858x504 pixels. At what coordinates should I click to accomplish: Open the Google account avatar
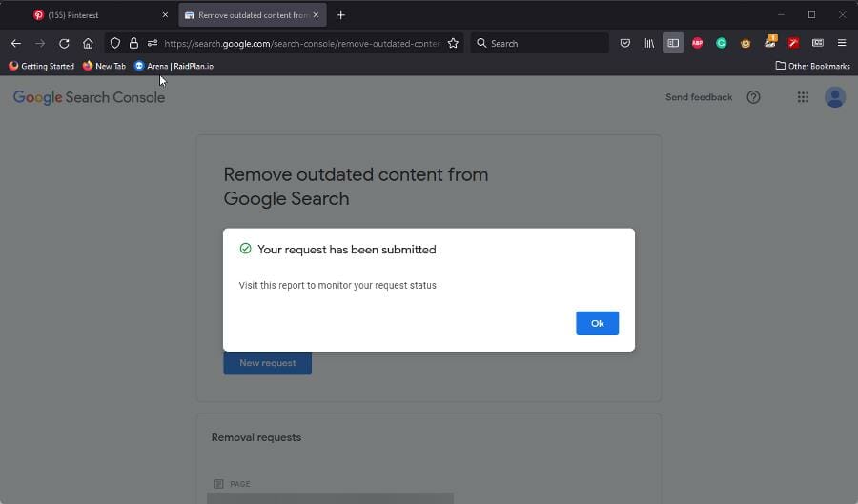coord(835,97)
